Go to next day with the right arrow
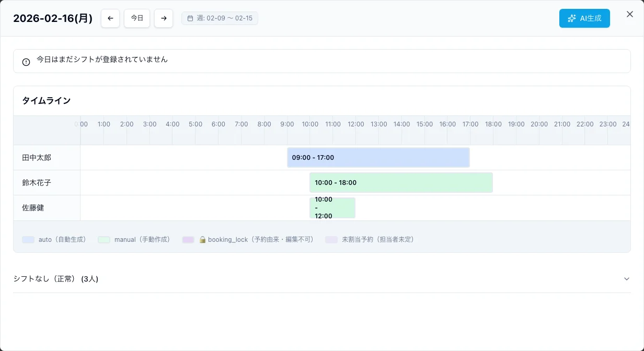 click(164, 18)
